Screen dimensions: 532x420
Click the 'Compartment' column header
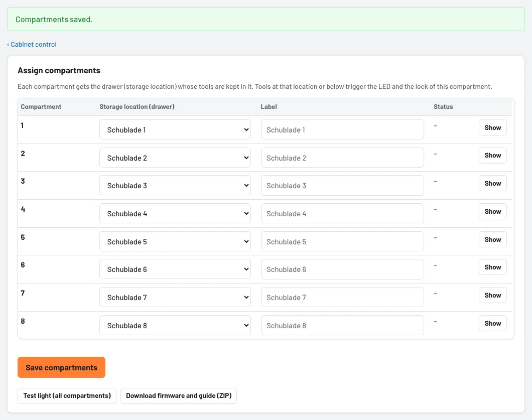tap(41, 107)
